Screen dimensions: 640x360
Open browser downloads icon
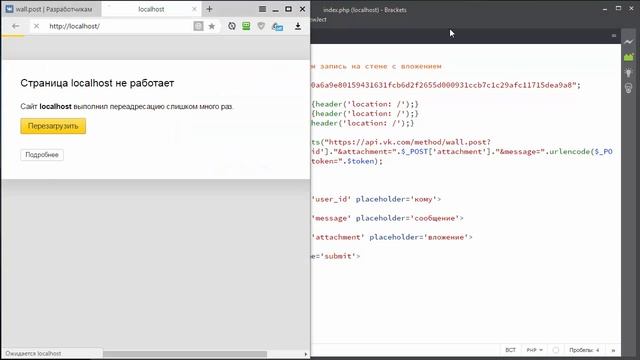coord(298,26)
